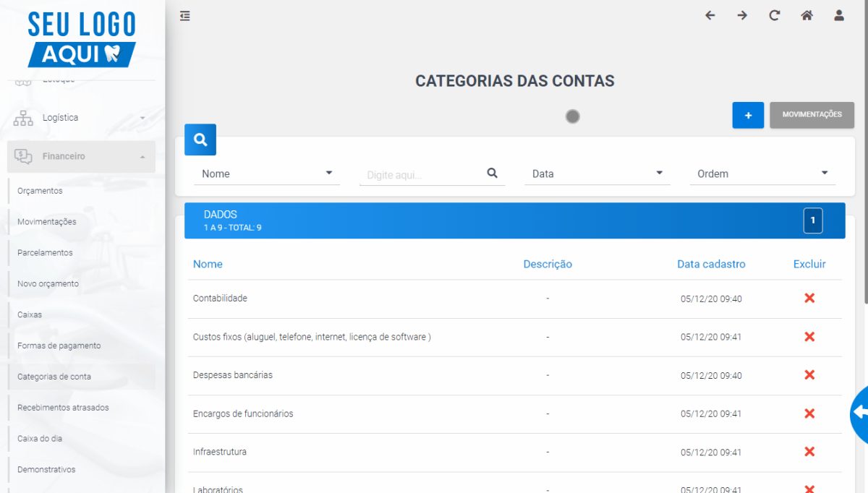Expand the Logística menu arrow
Image resolution: width=868 pixels, height=493 pixels.
[142, 118]
